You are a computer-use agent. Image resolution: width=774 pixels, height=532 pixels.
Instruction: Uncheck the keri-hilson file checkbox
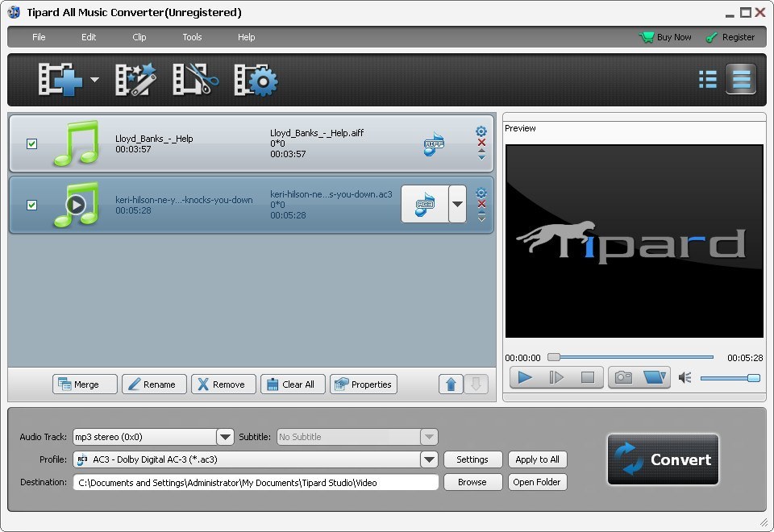(x=31, y=205)
